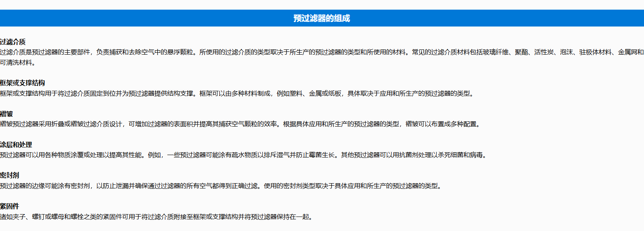This screenshot has width=644, height=231.
Task: Click the "疏水物质" text in coating paragraph
Action: pos(244,155)
